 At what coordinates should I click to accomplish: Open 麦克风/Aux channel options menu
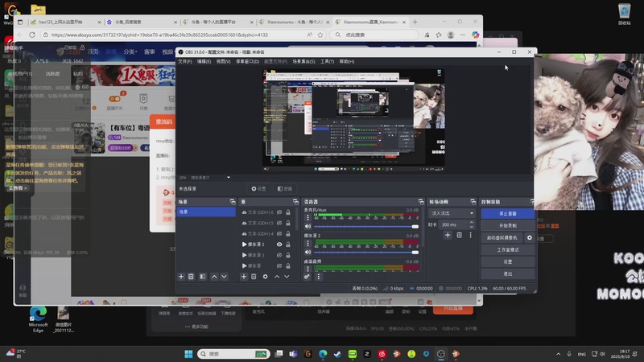click(x=308, y=217)
